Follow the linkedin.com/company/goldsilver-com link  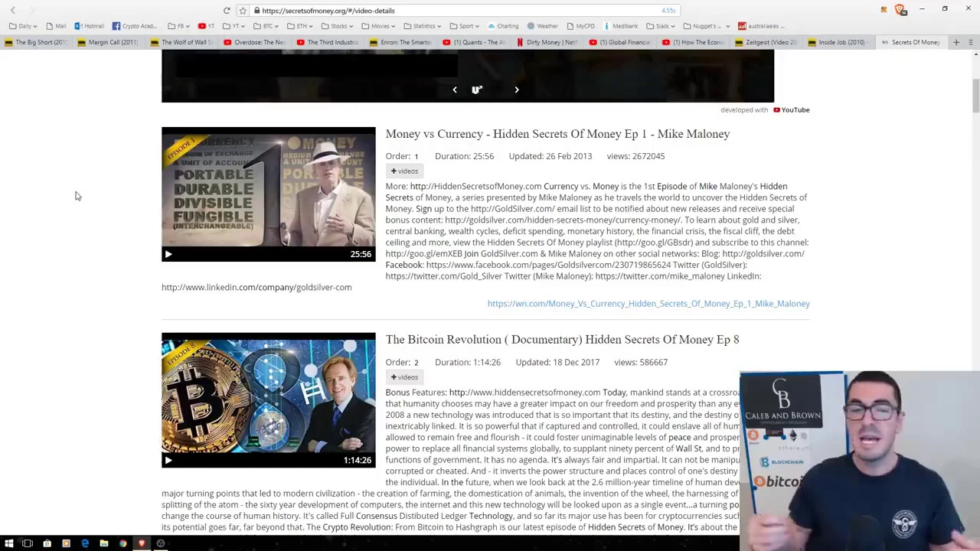click(256, 288)
